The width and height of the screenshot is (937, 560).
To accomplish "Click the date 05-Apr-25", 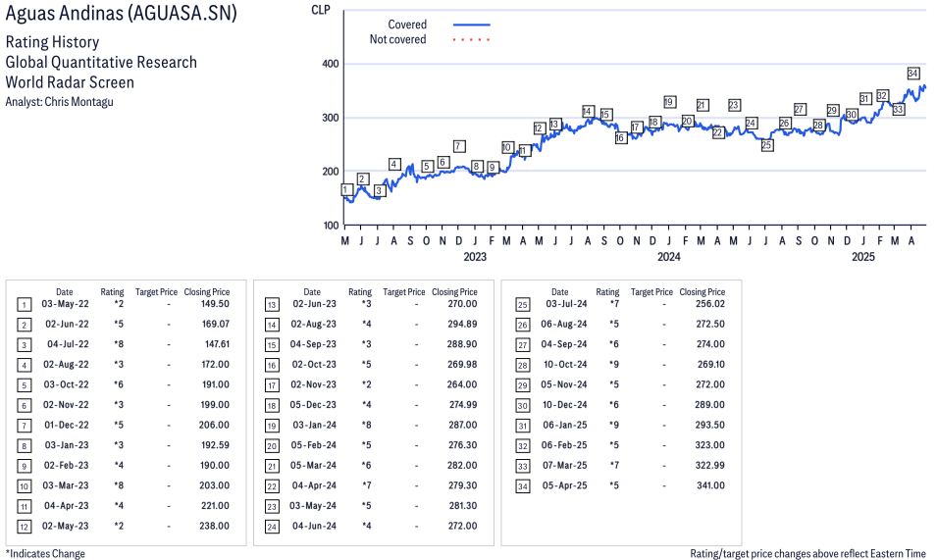I will point(565,486).
